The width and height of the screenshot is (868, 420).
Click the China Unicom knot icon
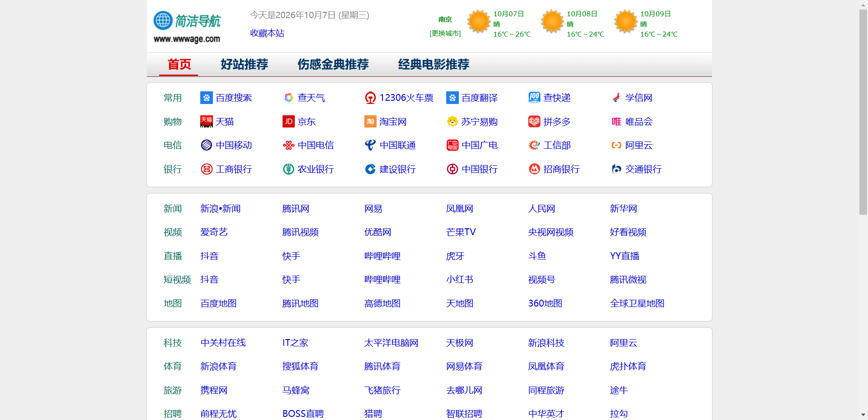370,145
